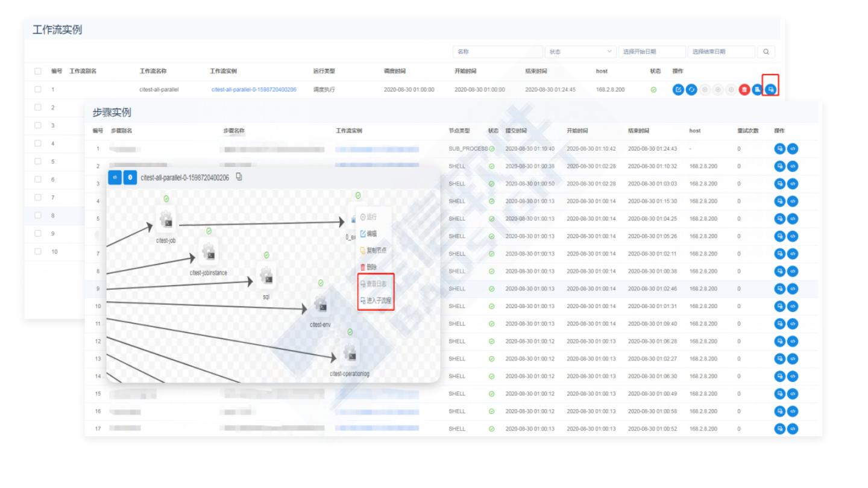Open the red-outlined step instance icon in workflow row 1
Image resolution: width=868 pixels, height=488 pixels.
[770, 90]
